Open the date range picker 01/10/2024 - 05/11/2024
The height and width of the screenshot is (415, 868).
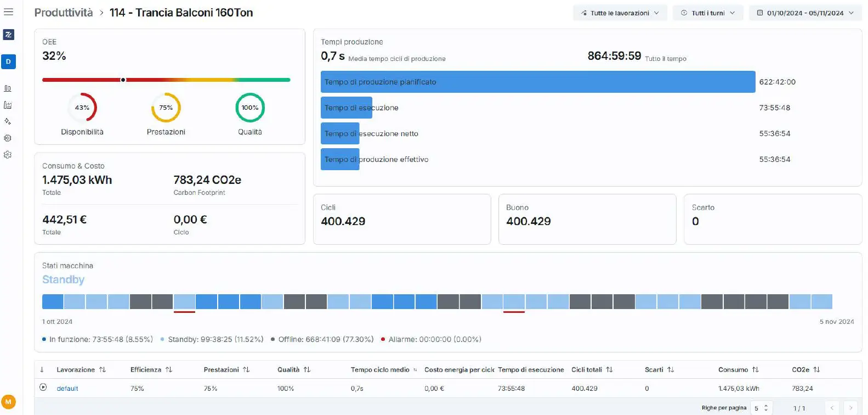(x=805, y=13)
